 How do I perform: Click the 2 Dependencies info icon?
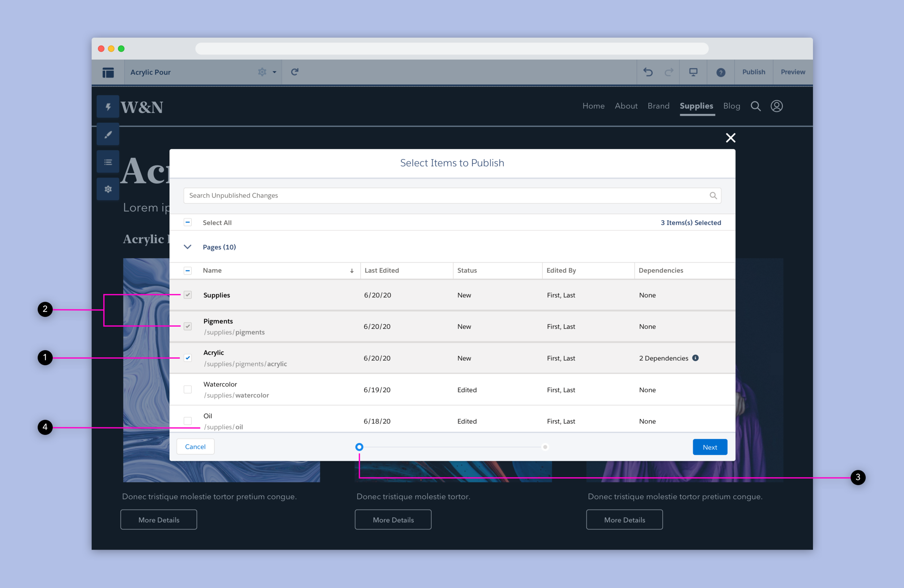(x=695, y=357)
